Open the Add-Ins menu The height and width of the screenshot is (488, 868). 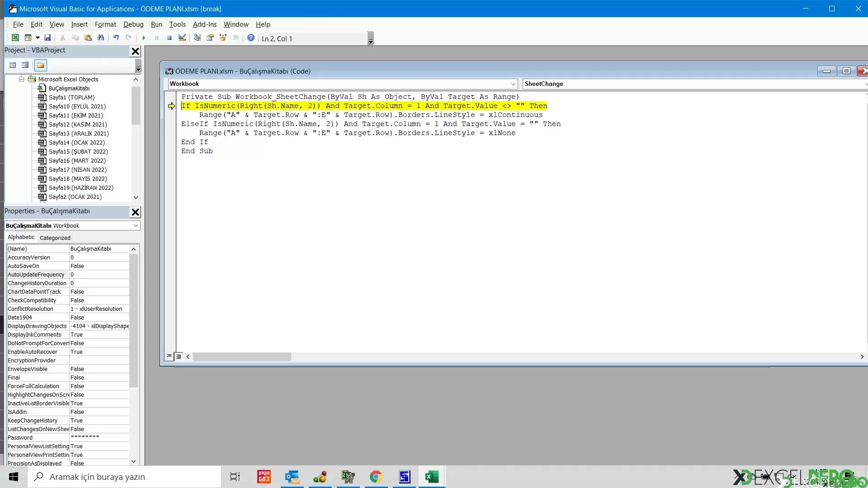(x=205, y=24)
